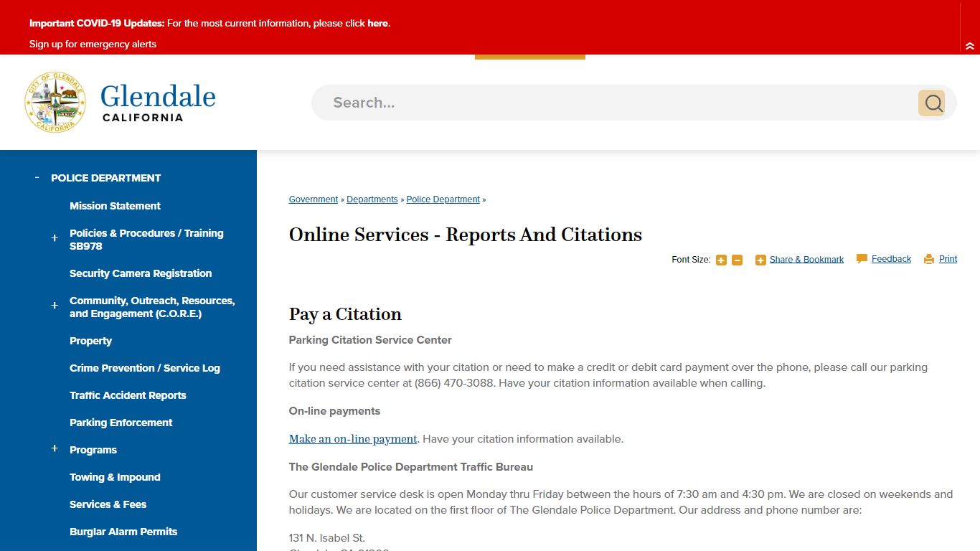Open Towing & Impound page
The image size is (980, 551).
click(115, 477)
